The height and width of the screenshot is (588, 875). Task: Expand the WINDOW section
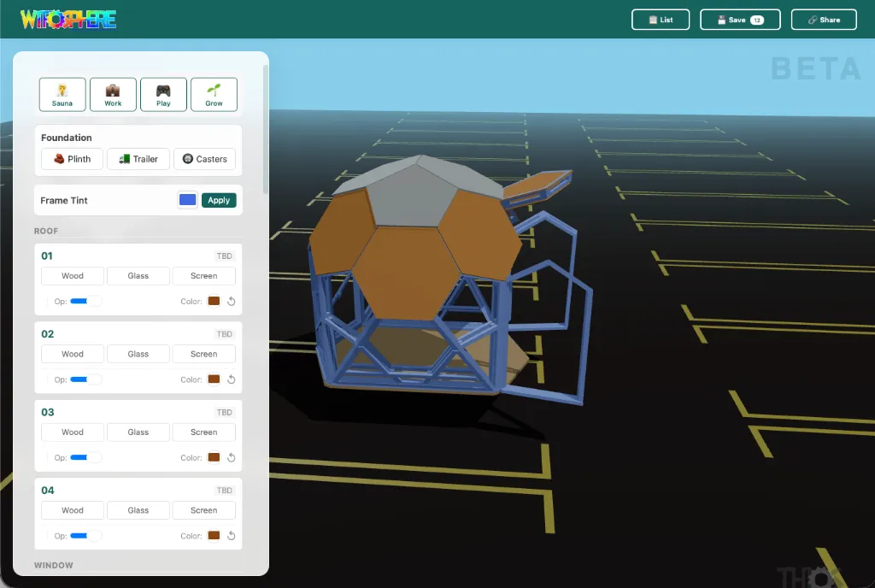(54, 565)
